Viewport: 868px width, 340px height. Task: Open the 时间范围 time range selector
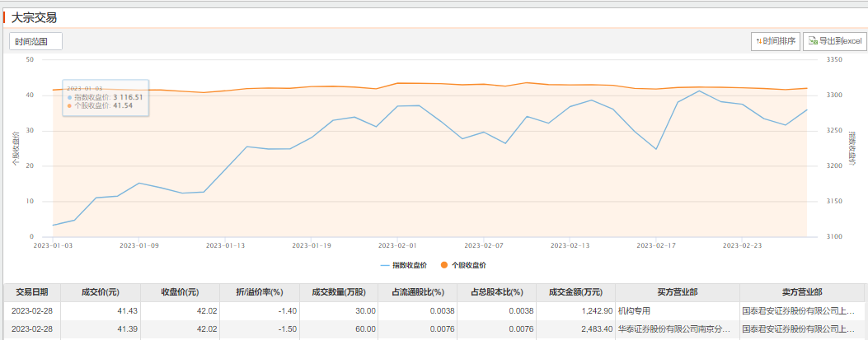coord(35,41)
